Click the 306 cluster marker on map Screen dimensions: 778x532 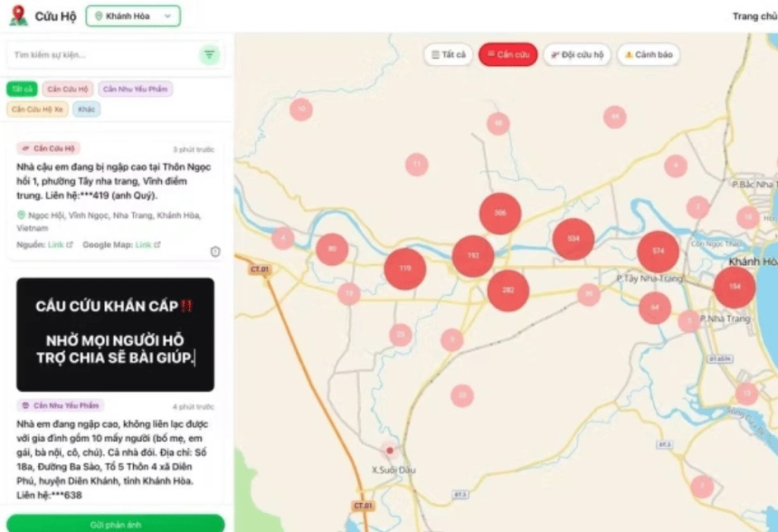[x=500, y=214]
